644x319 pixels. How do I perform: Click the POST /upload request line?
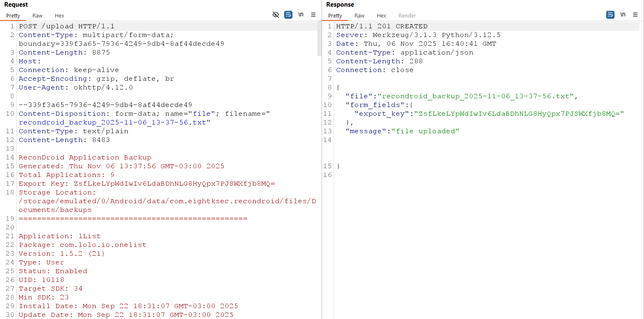67,26
